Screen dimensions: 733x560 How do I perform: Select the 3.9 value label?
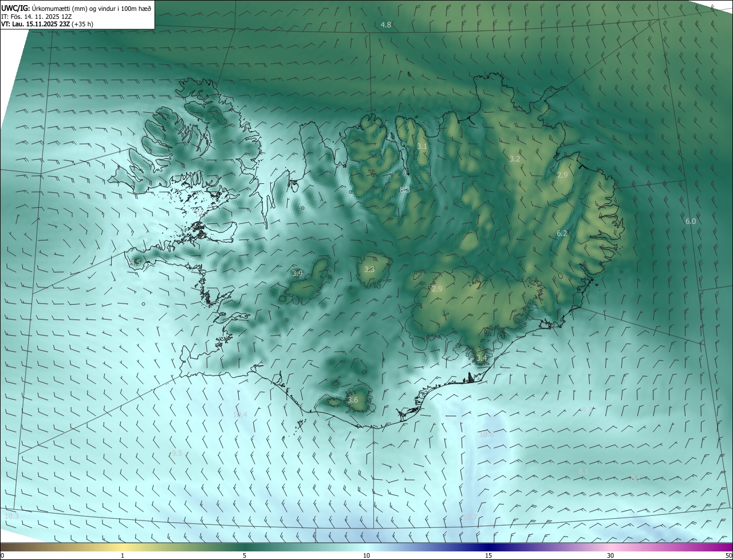297,273
